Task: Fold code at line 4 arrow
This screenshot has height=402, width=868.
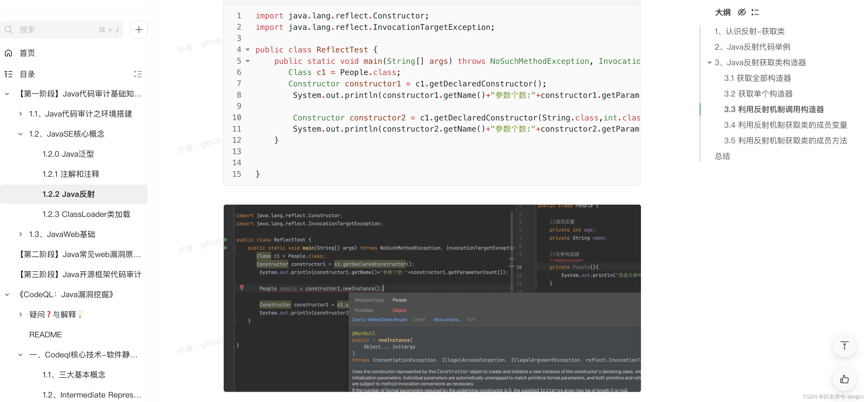Action: [248, 50]
